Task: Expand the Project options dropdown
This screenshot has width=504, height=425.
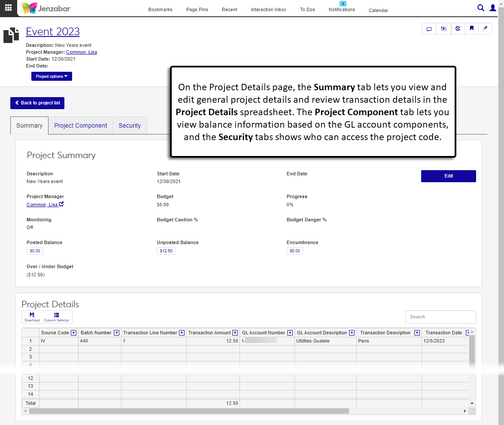Action: click(x=52, y=76)
